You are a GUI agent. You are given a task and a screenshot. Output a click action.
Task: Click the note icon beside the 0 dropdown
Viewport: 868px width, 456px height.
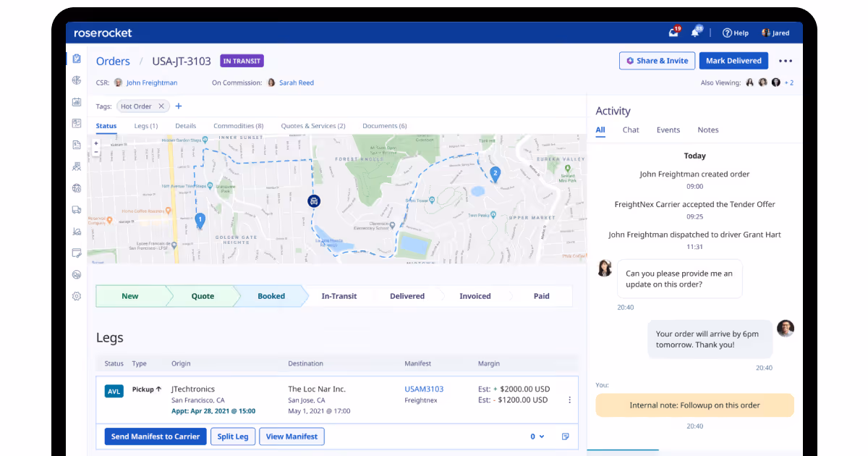click(566, 436)
